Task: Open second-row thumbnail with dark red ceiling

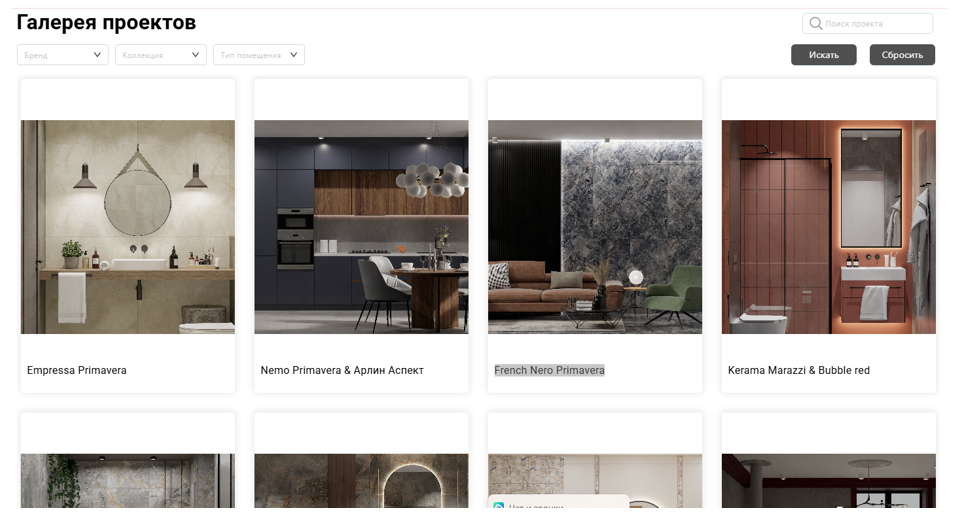Action: click(x=829, y=481)
